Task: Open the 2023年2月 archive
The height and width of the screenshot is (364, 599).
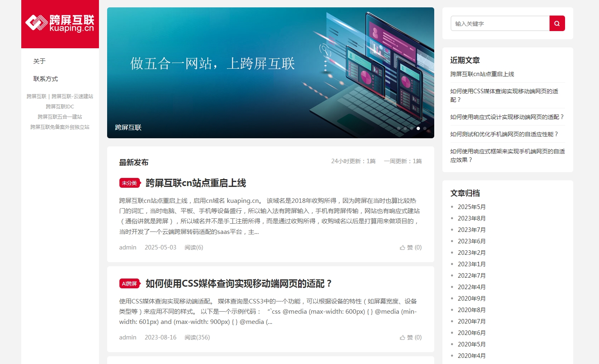Action: pos(471,253)
